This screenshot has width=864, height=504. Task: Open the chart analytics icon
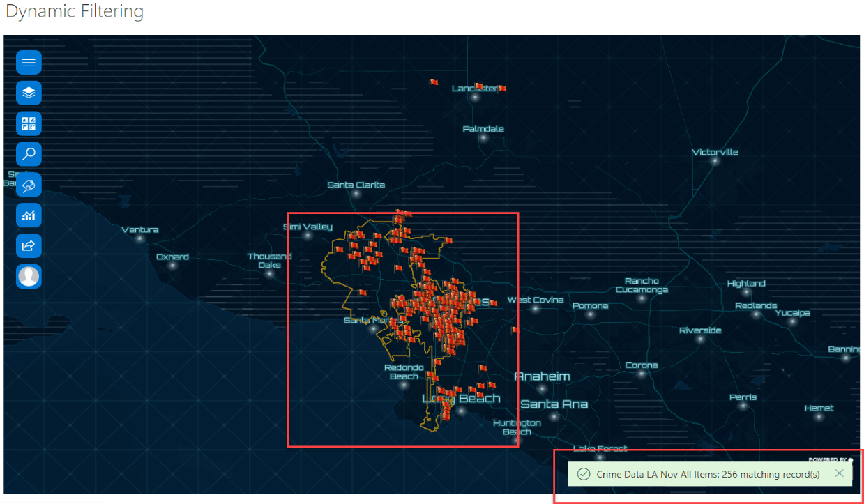pos(29,215)
